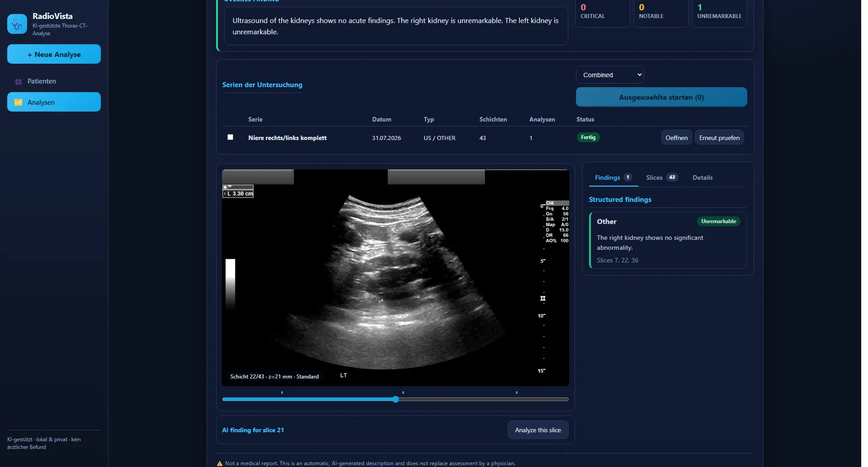Click the Serien der Untersuchung heading
Image resolution: width=868 pixels, height=467 pixels.
pyautogui.click(x=262, y=85)
